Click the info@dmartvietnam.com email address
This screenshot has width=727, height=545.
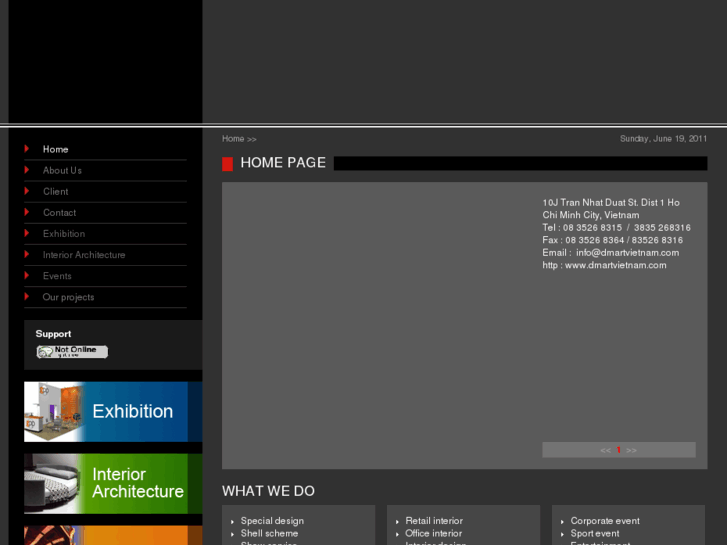pos(627,253)
